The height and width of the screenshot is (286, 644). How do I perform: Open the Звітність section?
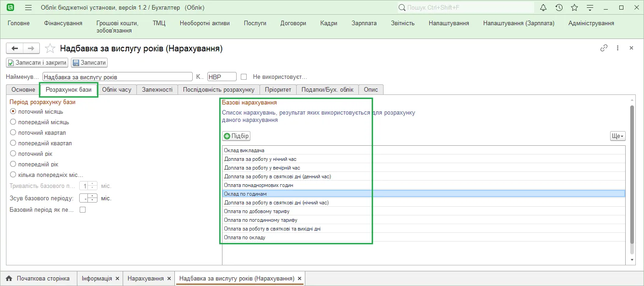403,23
